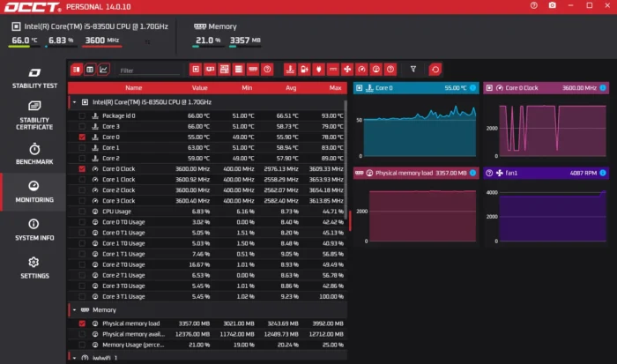Switch to graph-only view icon
The width and height of the screenshot is (617, 364).
(103, 70)
